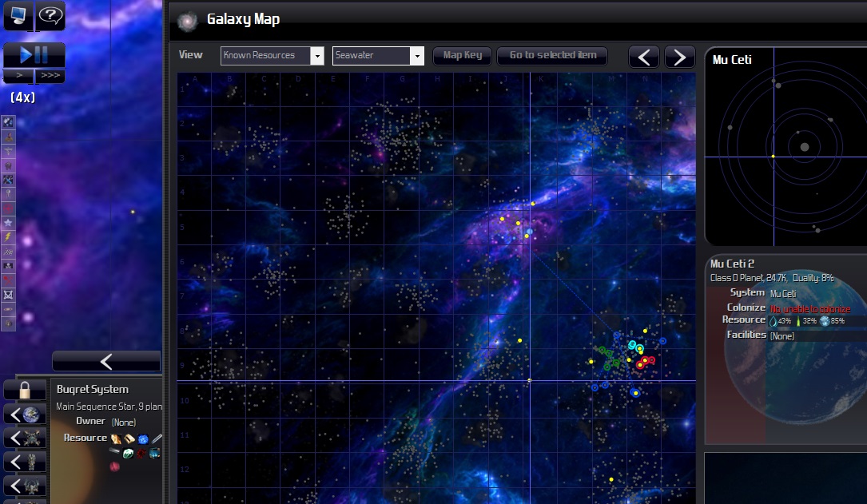The image size is (867, 504).
Task: Open the game menu monitor icon
Action: click(x=18, y=15)
